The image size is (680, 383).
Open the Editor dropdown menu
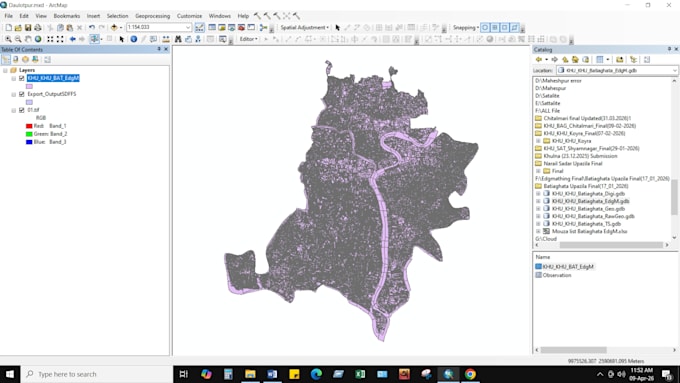[x=248, y=39]
